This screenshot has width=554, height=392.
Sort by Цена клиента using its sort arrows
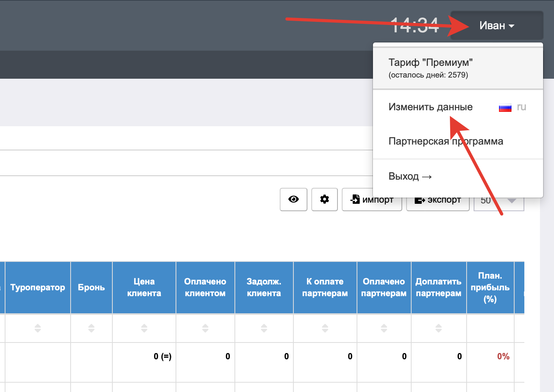tap(144, 328)
